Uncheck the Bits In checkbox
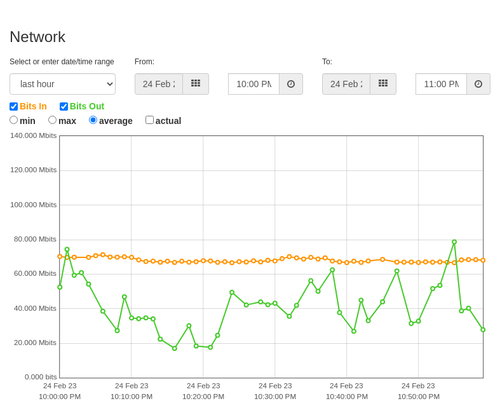Viewport: 500px width, 403px height. click(14, 106)
